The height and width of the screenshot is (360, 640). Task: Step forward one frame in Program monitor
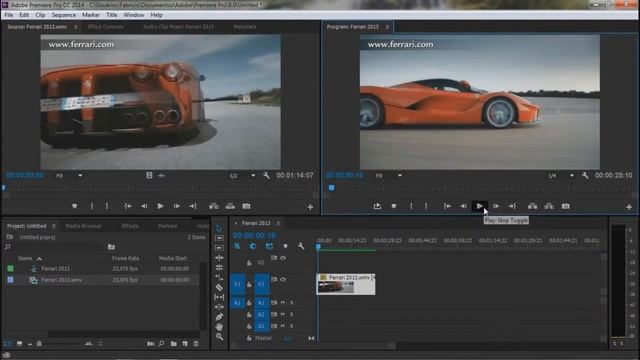pyautogui.click(x=496, y=206)
